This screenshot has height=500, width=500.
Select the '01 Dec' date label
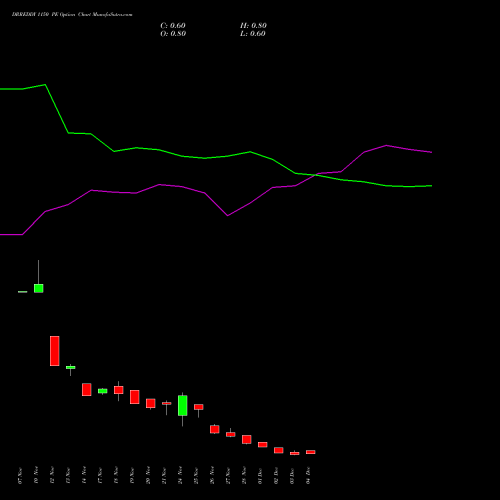[x=260, y=476]
